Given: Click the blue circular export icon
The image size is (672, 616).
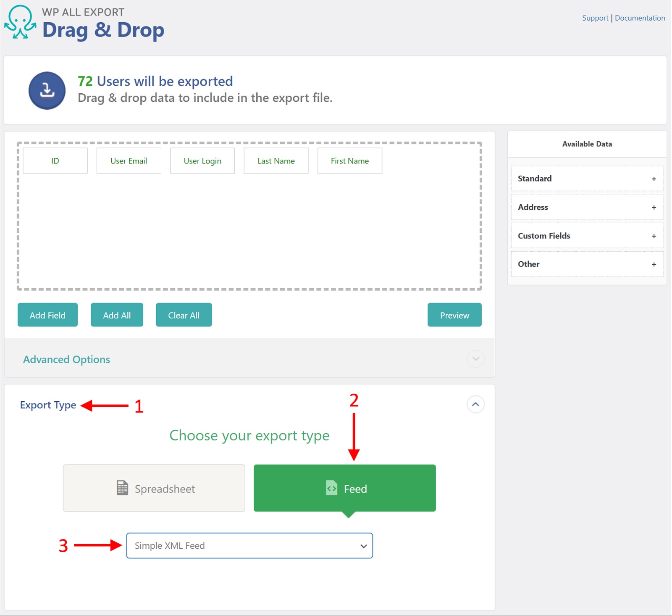Looking at the screenshot, I should pyautogui.click(x=47, y=90).
